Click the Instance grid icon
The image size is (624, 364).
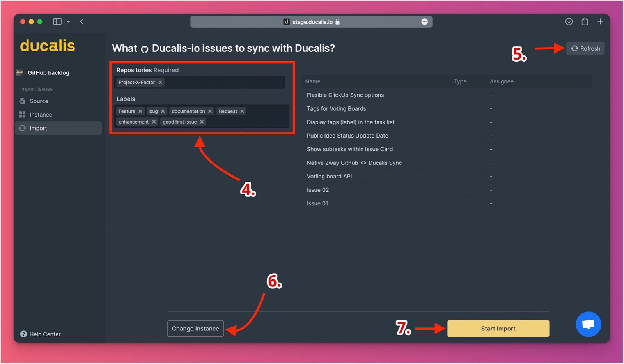pyautogui.click(x=22, y=115)
